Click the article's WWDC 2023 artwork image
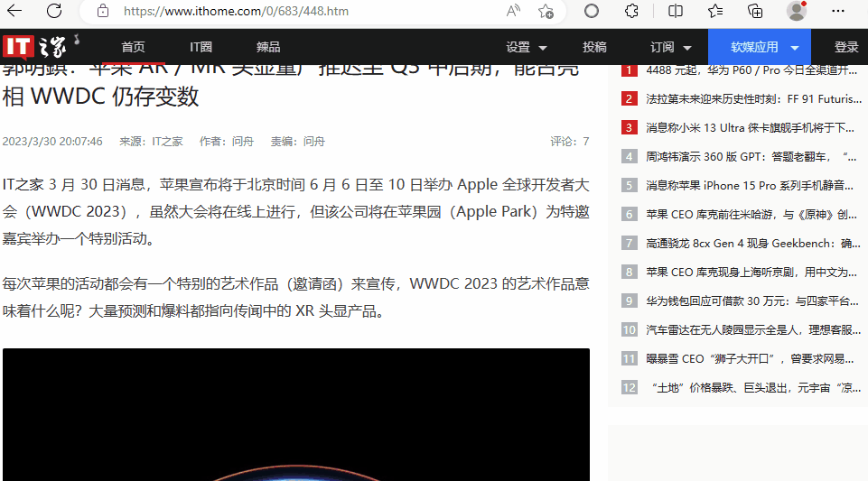Image resolution: width=868 pixels, height=481 pixels. click(296, 414)
